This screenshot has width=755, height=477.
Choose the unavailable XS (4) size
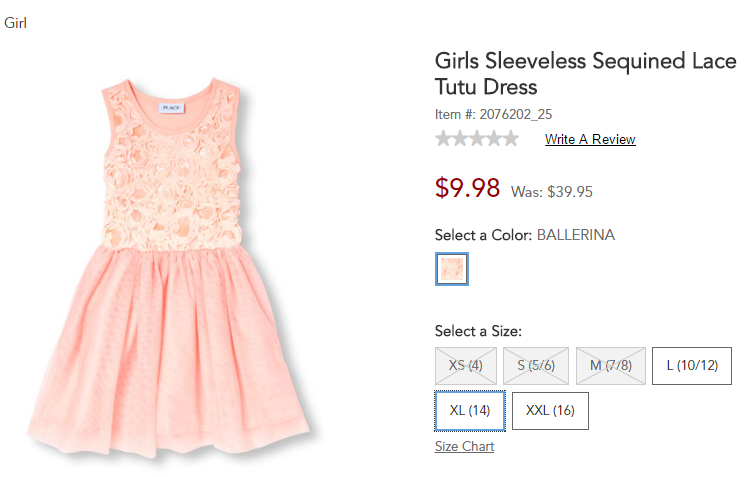click(466, 366)
